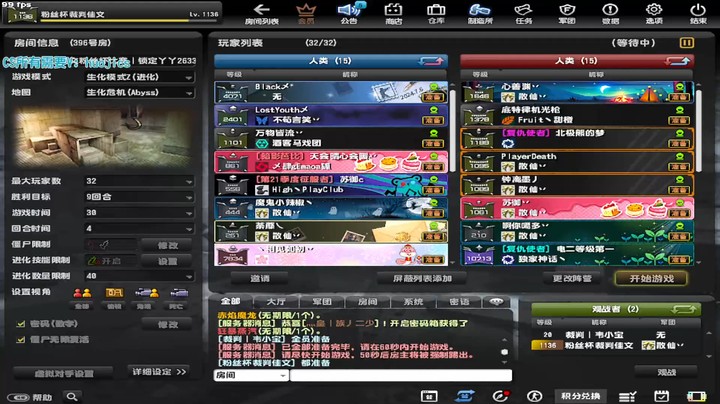Expand the 游戏模式 game mode dropdown
This screenshot has height=404, width=720.
click(140, 77)
